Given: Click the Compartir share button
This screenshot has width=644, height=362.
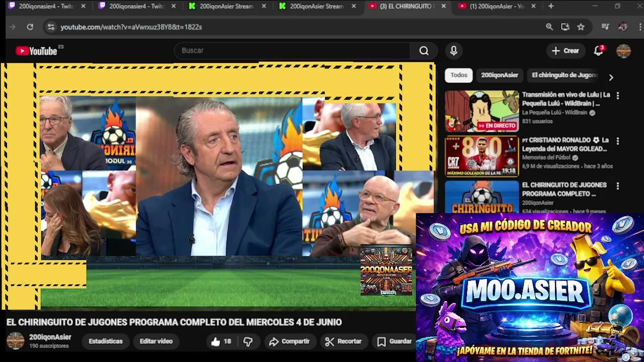Looking at the screenshot, I should (x=289, y=341).
